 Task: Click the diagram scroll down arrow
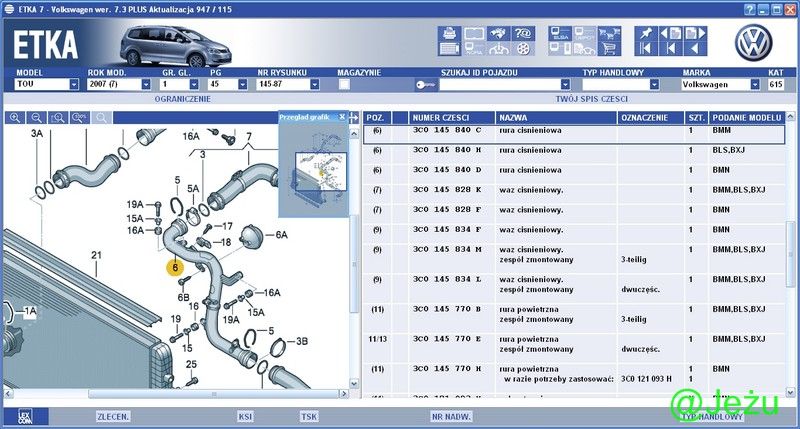point(354,383)
